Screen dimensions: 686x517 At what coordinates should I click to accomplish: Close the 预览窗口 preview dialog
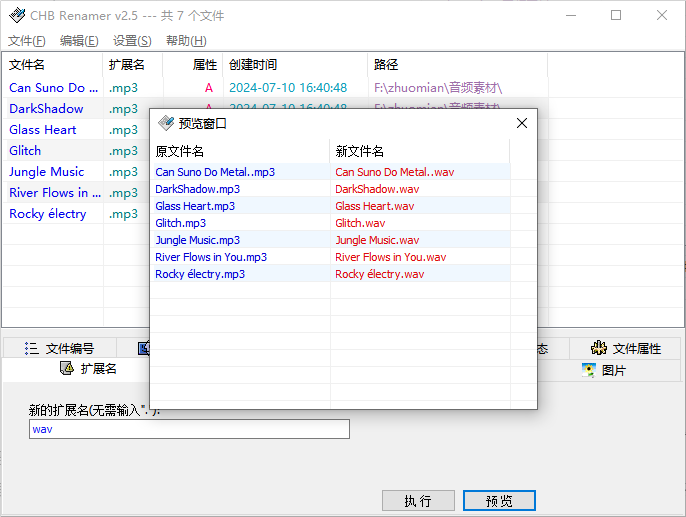click(x=522, y=123)
